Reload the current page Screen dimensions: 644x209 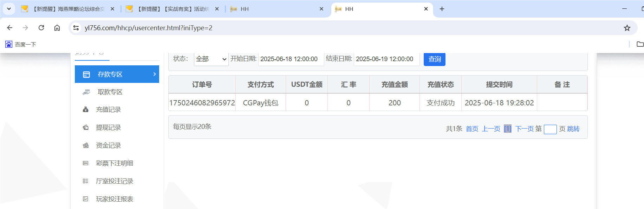click(x=41, y=28)
